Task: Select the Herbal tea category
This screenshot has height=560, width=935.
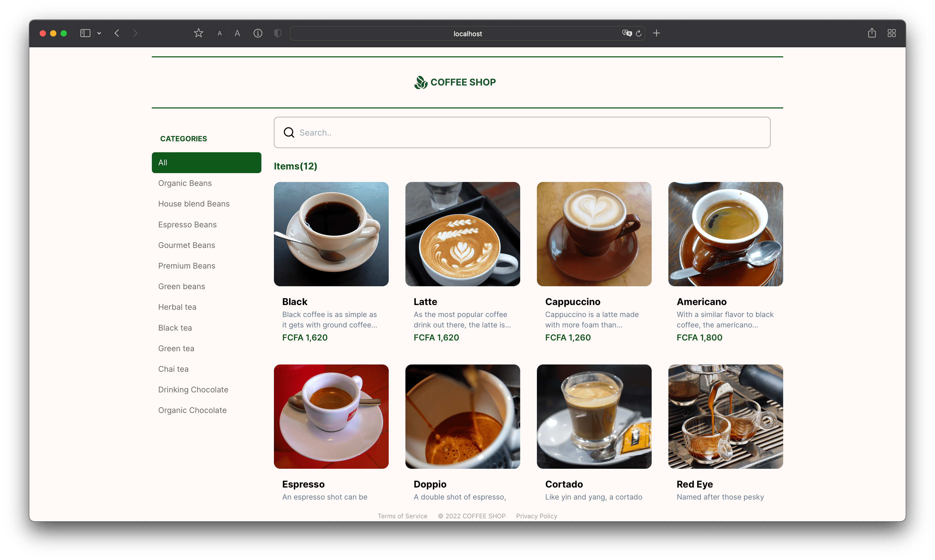Action: pos(177,307)
